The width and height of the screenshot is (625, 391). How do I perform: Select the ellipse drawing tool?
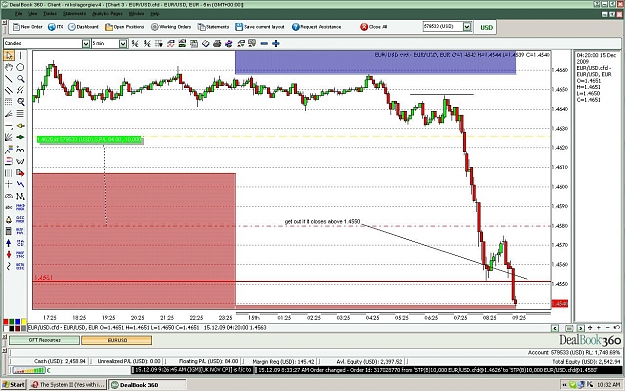20,67
